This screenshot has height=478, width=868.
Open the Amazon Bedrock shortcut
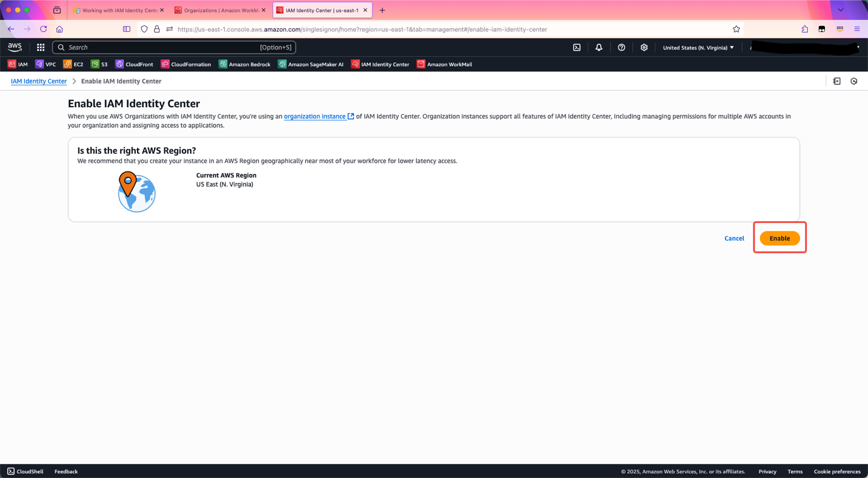point(245,64)
